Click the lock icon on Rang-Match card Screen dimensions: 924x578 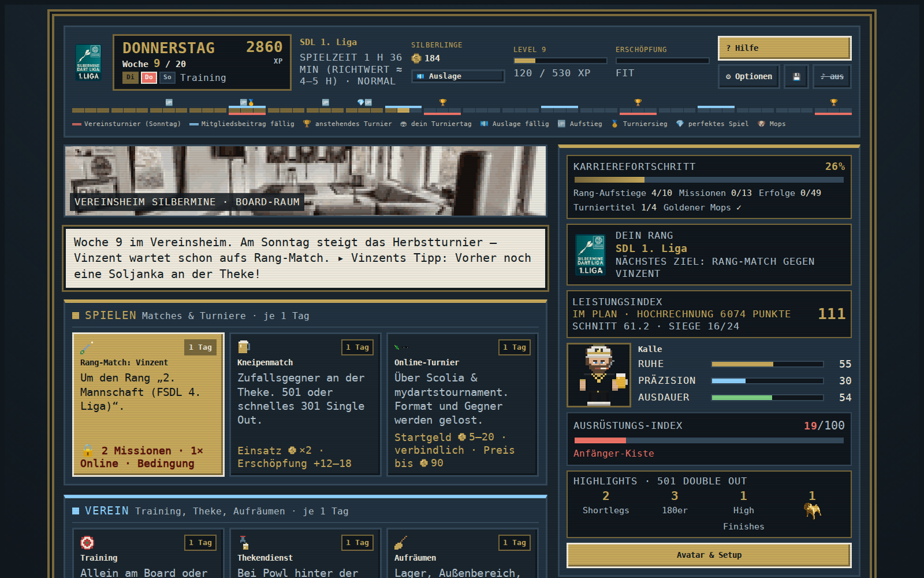(87, 450)
